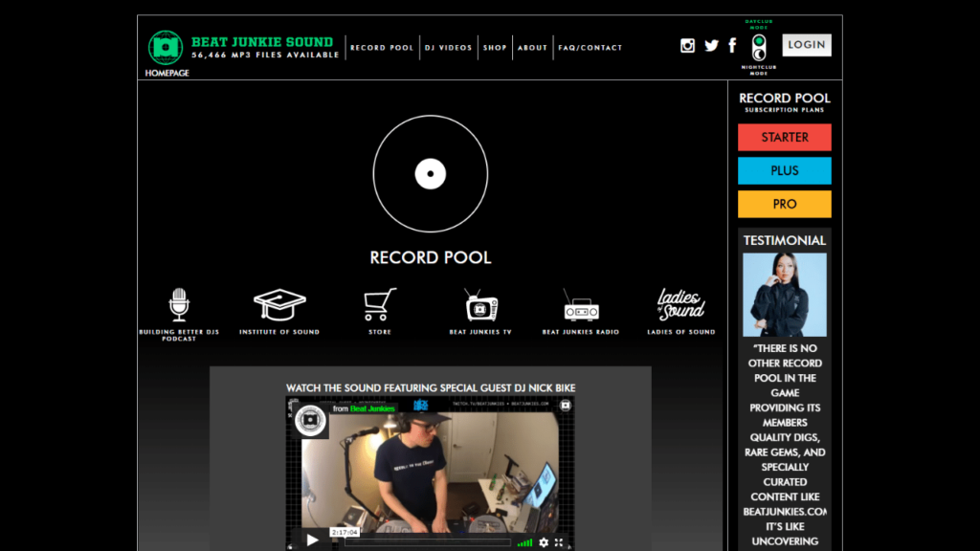
Task: Select the STARTER subscription plan
Action: [785, 138]
